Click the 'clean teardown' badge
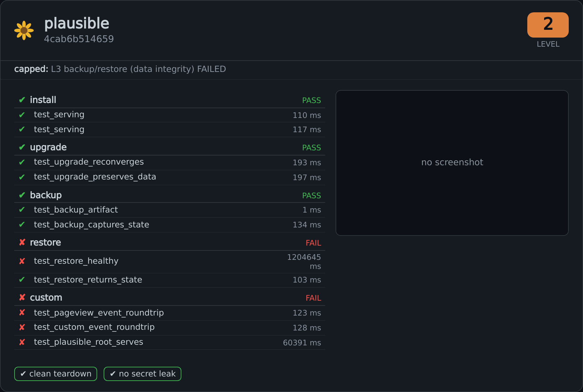Screen dimensions: 583x392 pos(56,374)
